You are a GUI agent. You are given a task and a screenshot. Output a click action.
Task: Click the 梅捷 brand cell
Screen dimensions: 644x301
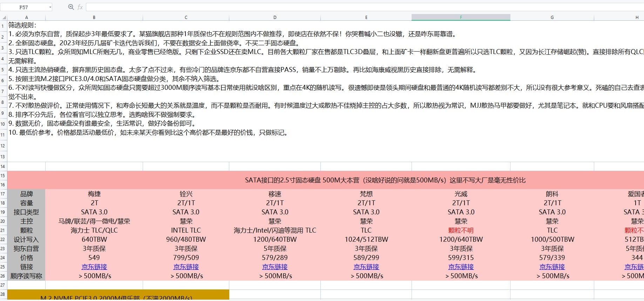tap(94, 194)
